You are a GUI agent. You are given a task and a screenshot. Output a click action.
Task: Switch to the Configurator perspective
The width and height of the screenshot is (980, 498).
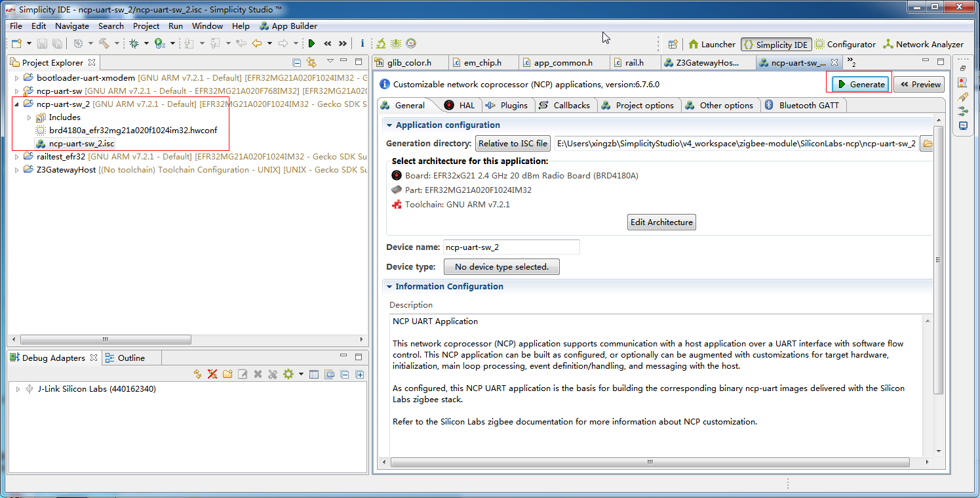tap(846, 45)
